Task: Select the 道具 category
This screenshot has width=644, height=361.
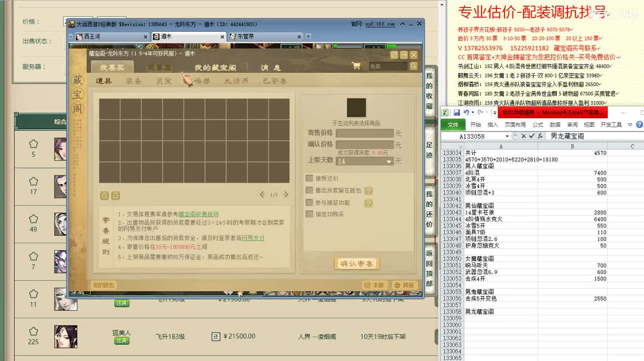Action: click(x=104, y=81)
